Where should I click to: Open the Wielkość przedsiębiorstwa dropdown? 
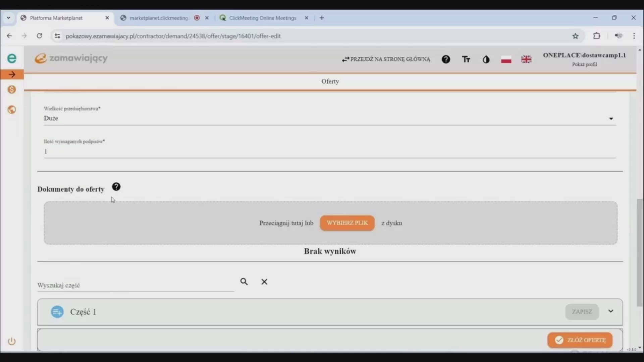pyautogui.click(x=329, y=118)
